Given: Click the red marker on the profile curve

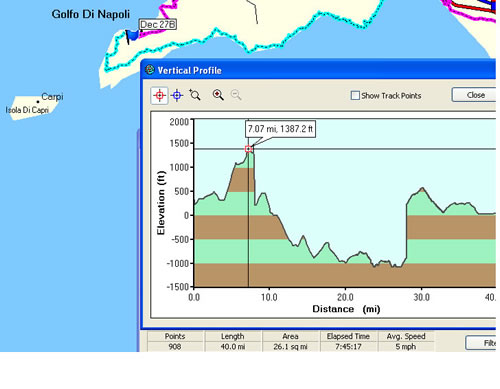Looking at the screenshot, I should pos(248,149).
